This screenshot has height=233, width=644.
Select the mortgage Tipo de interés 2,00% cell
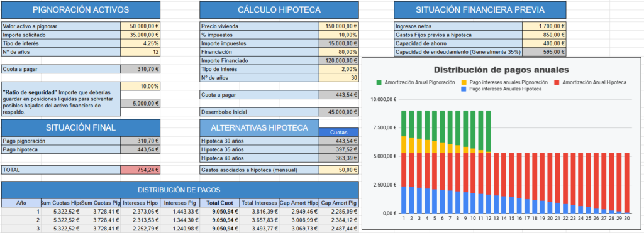339,69
